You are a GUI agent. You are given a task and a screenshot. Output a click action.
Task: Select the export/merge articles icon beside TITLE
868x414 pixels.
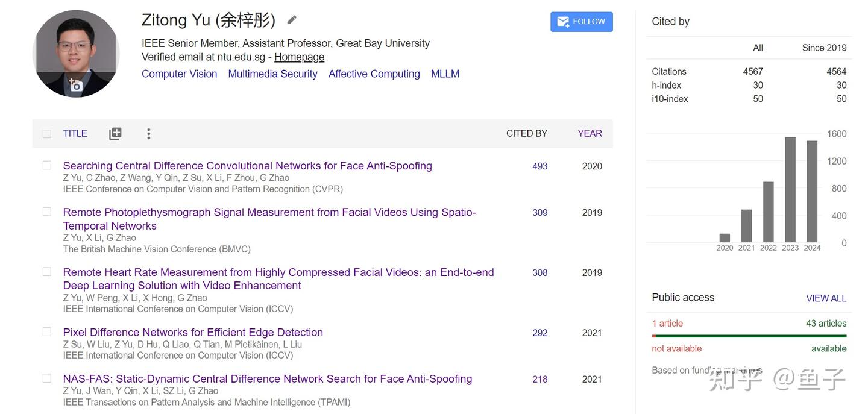(x=115, y=133)
